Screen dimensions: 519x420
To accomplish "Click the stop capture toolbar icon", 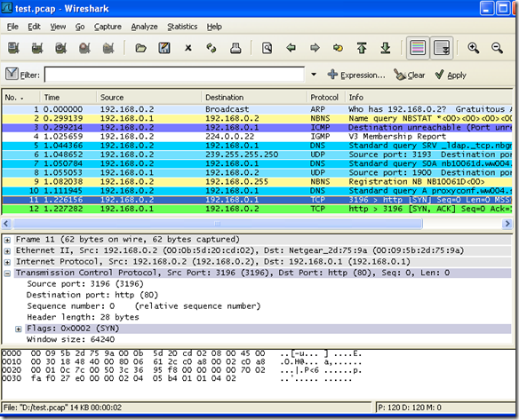I will (x=84, y=48).
